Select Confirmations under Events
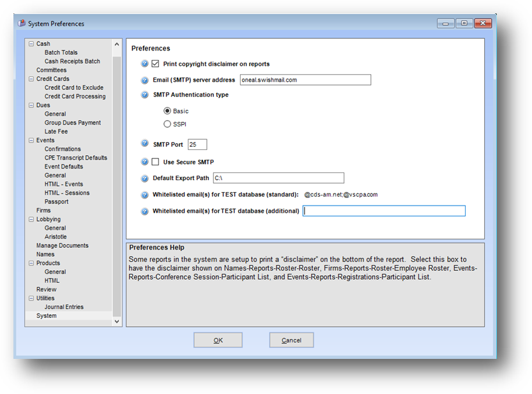This screenshot has height=394, width=532. pos(63,149)
